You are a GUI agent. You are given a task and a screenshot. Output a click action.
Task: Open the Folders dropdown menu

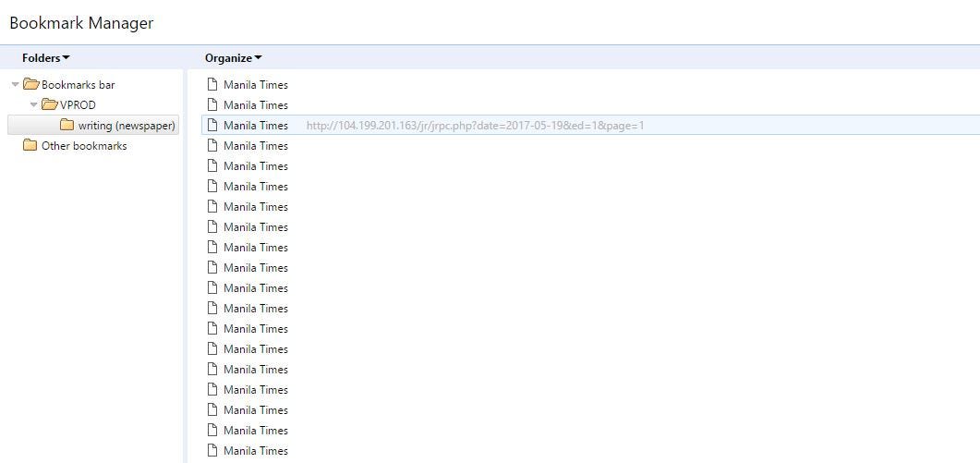(45, 58)
